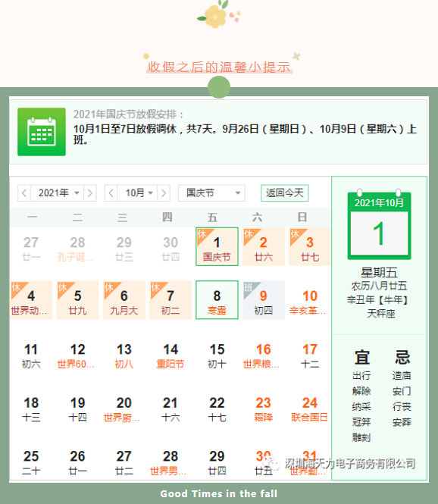Select October 9 workday 班 cell
This screenshot has width=438, height=504.
click(x=264, y=300)
